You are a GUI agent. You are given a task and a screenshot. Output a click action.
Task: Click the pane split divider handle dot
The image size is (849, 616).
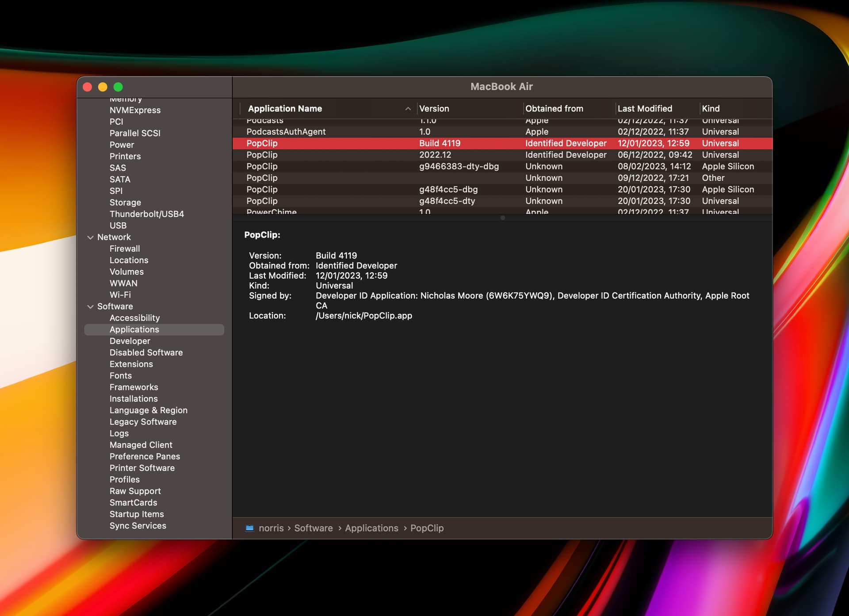[502, 218]
